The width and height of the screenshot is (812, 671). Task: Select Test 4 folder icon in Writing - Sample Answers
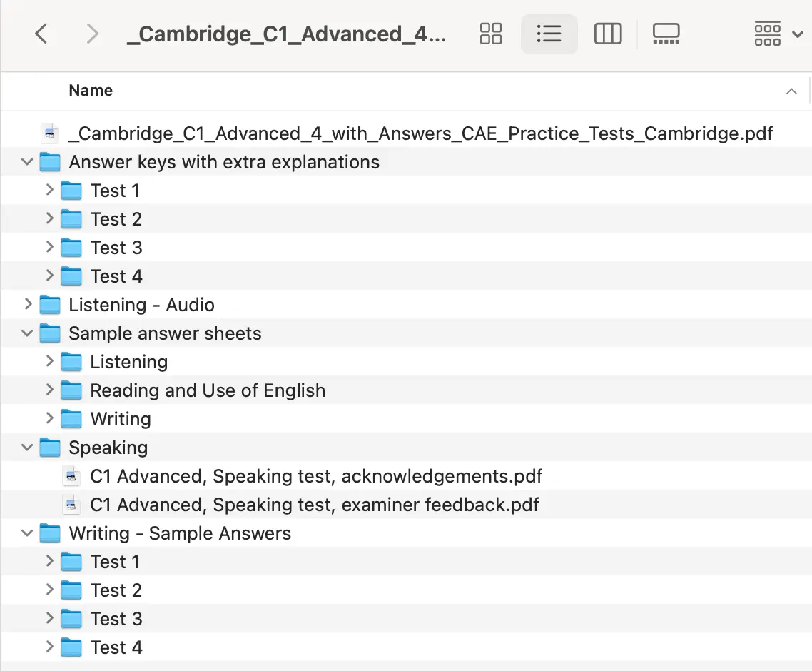[x=71, y=647]
